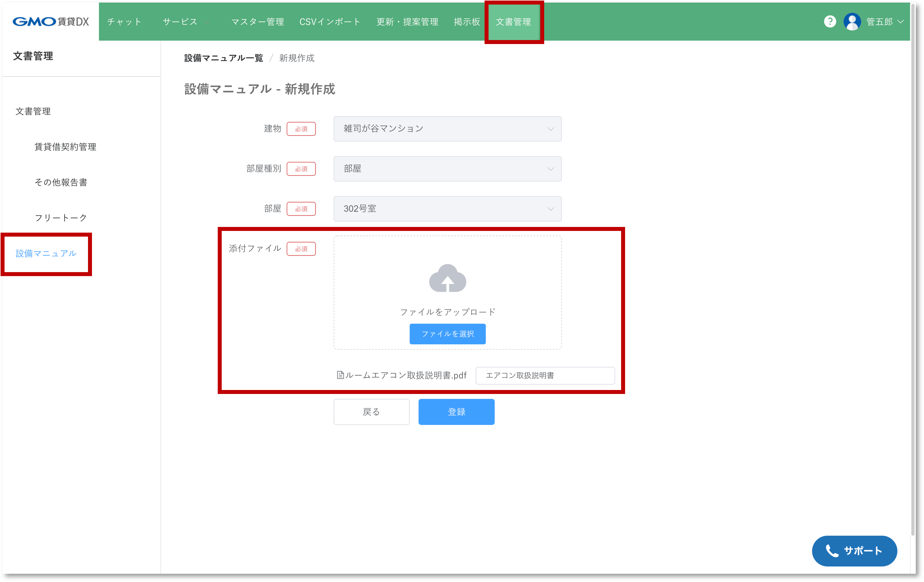
Task: Go to CSVインポート tab
Action: pyautogui.click(x=330, y=22)
